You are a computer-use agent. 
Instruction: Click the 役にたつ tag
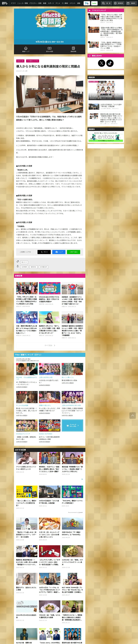(x=24, y=262)
